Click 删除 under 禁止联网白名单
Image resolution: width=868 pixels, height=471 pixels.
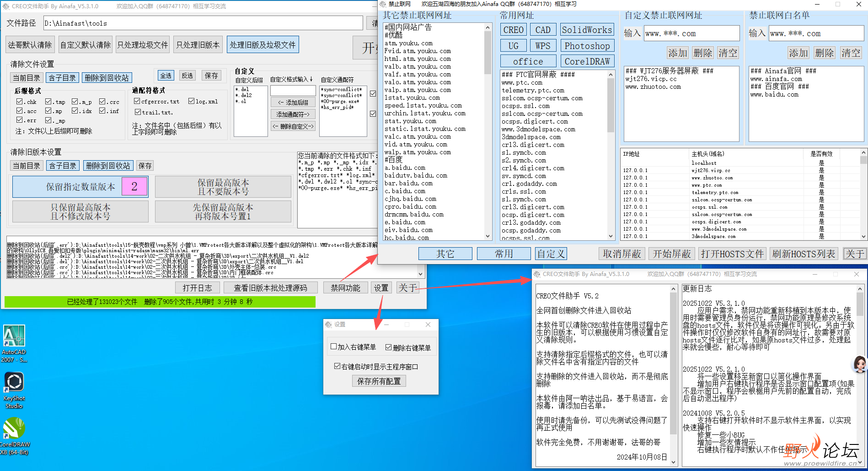(x=825, y=53)
